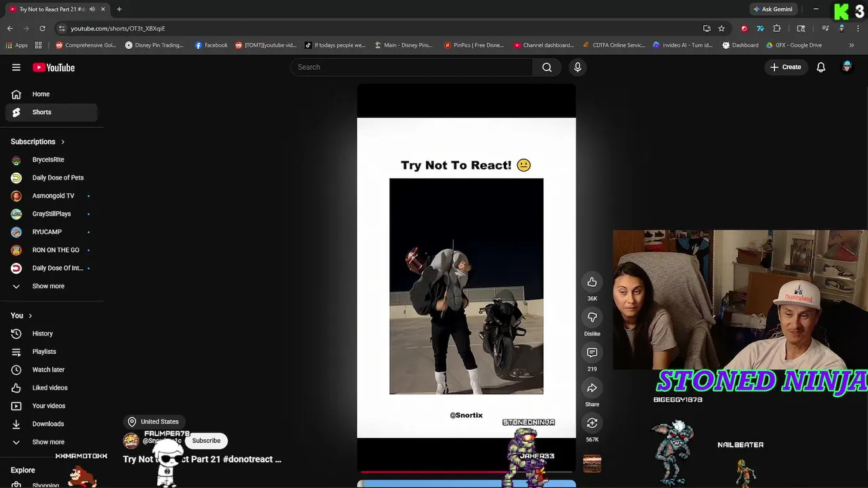Open the red circular extension icon
This screenshot has width=868, height=488.
tap(744, 28)
